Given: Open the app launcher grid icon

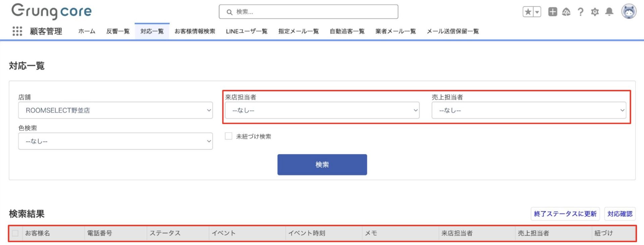Looking at the screenshot, I should tap(17, 31).
